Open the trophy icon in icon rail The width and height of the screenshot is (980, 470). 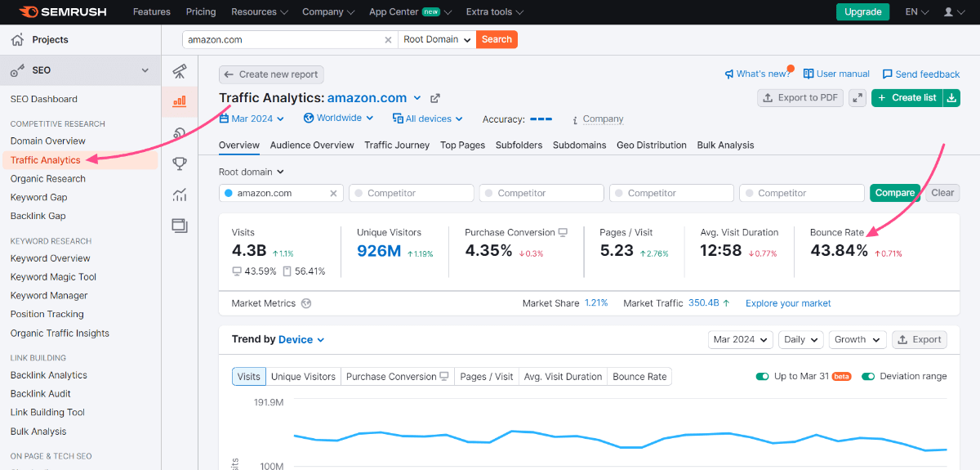click(x=180, y=163)
